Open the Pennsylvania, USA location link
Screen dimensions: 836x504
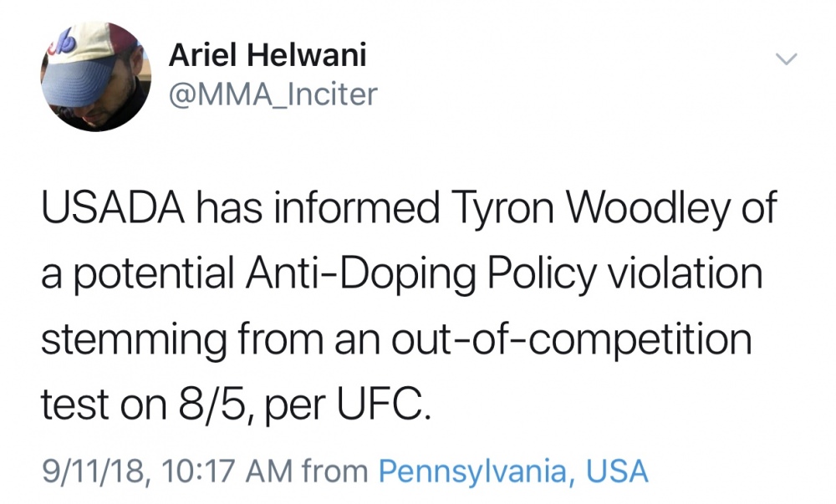tap(513, 471)
